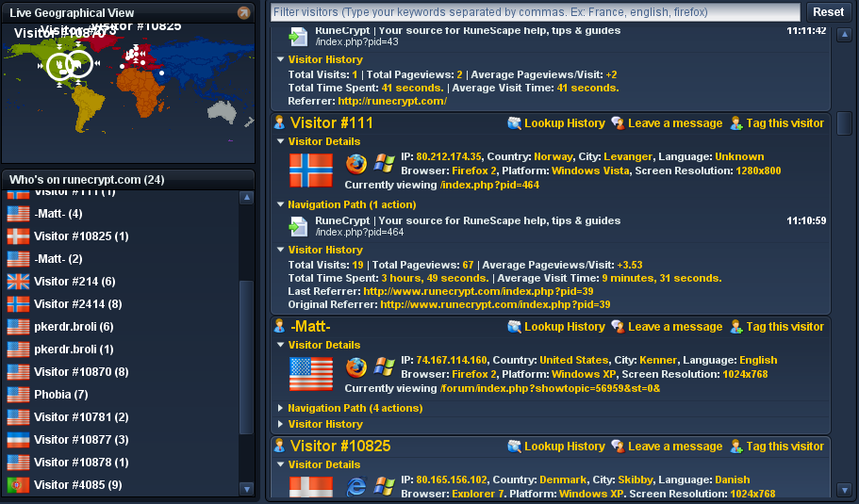Select Visitor #2414 (8) in the visitor list
Screen dimensions: 859x504
tap(123, 303)
